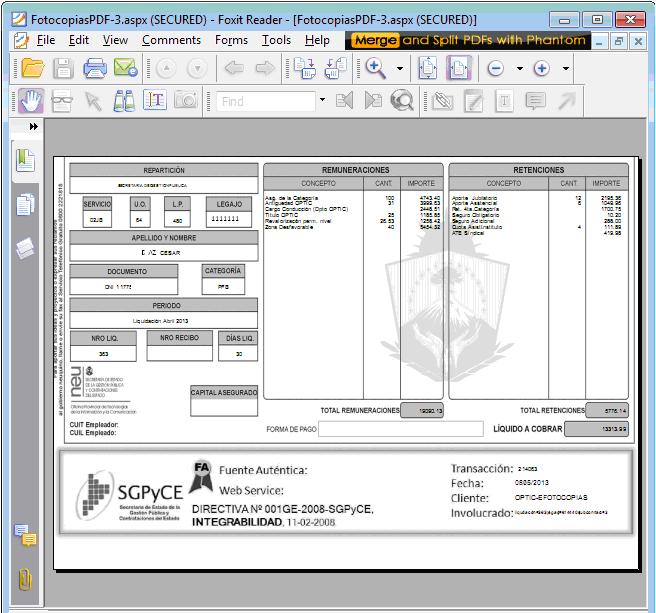
Task: Activate the Snapshot camera tool
Action: point(185,101)
